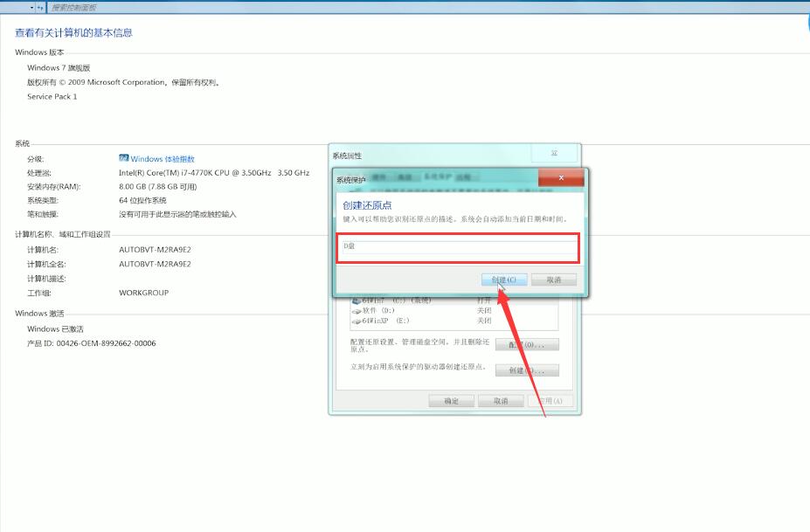Click the 应用(A) button in System Properties

[x=550, y=401]
